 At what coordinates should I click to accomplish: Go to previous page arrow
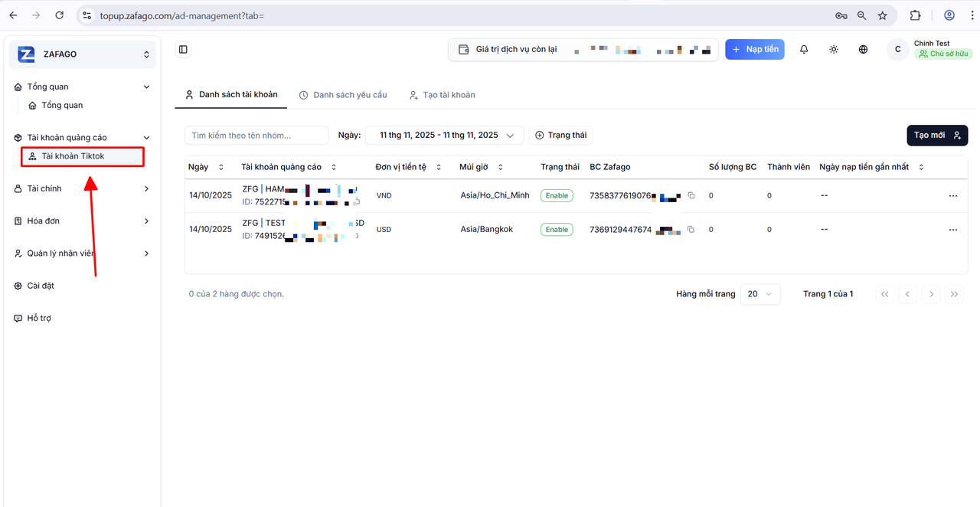[x=908, y=294]
